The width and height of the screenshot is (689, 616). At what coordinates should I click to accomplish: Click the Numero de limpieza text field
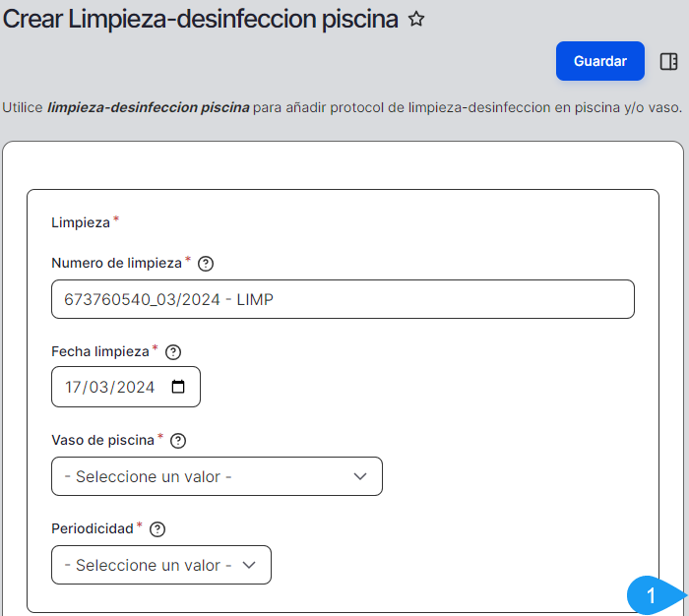[343, 299]
